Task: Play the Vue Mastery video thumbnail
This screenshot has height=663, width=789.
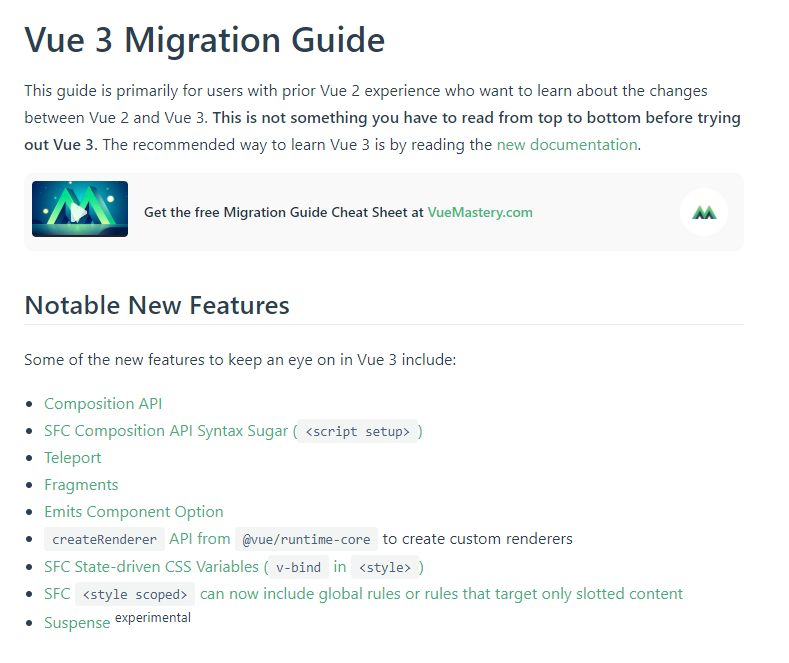Action: coord(80,209)
